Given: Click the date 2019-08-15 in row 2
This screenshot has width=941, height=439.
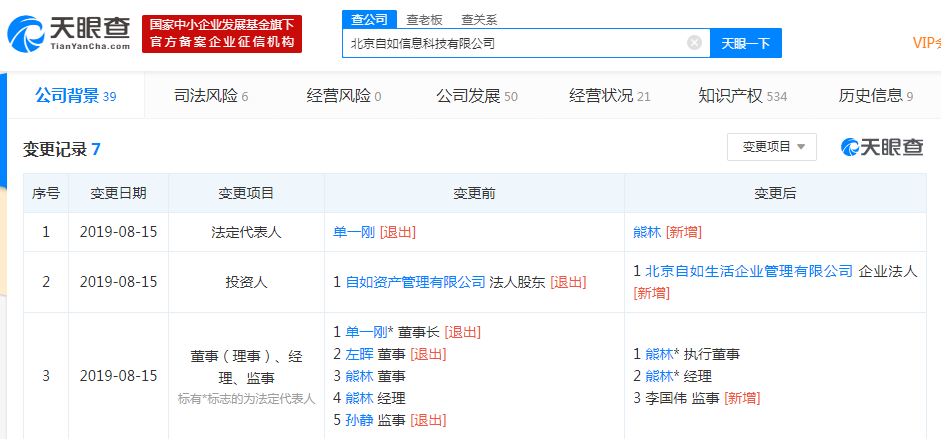Looking at the screenshot, I should (118, 282).
